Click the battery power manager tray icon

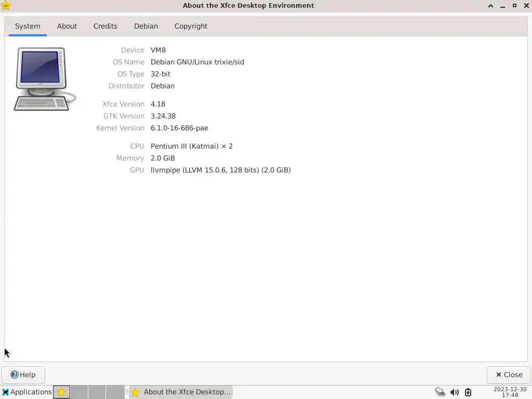tap(468, 392)
